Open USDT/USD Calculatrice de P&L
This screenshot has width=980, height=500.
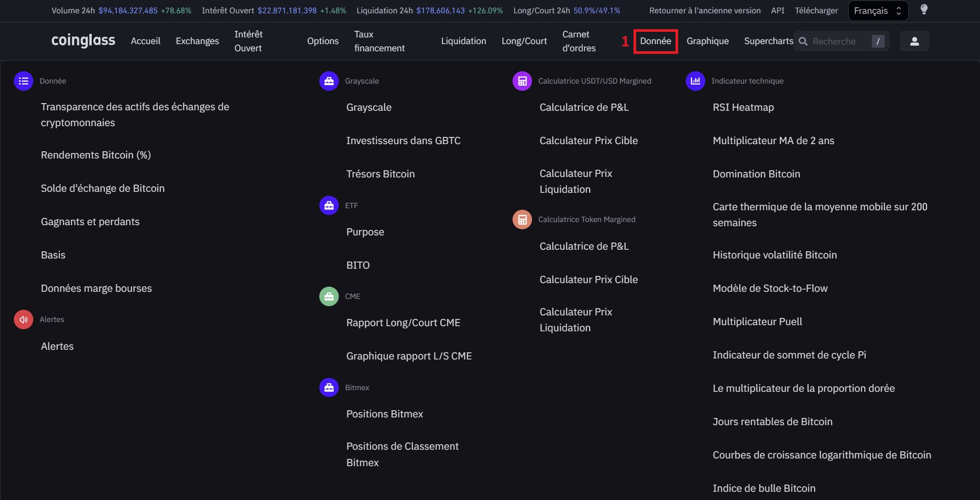pyautogui.click(x=584, y=107)
